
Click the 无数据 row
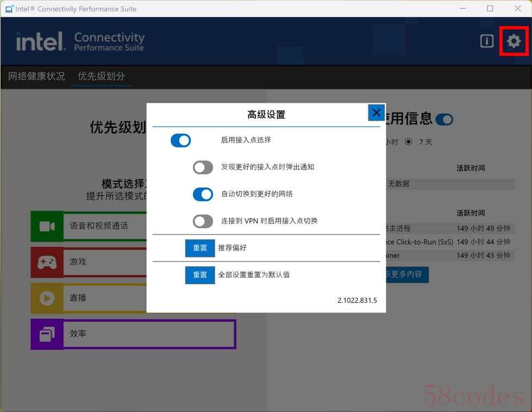[450, 184]
